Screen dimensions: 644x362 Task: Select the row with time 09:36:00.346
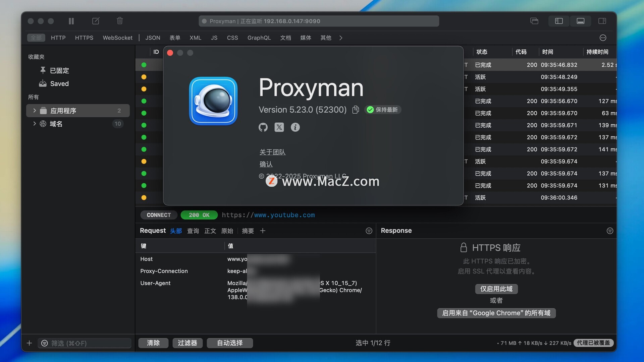[x=376, y=198]
